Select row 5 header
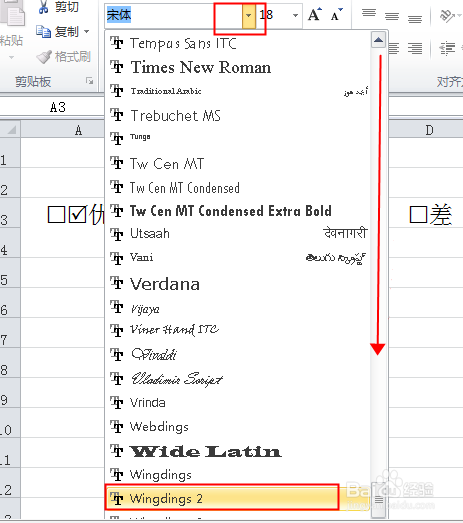The height and width of the screenshot is (523, 463). pyautogui.click(x=10, y=273)
